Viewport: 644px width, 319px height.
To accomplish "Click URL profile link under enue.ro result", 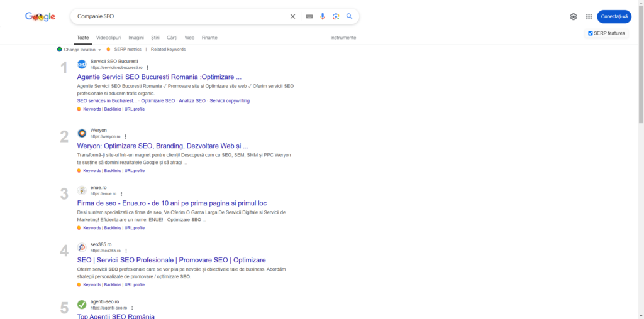I will pyautogui.click(x=135, y=228).
